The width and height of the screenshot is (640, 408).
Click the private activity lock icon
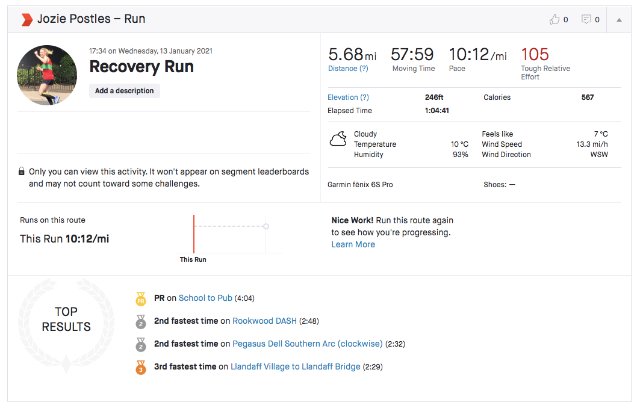point(22,171)
